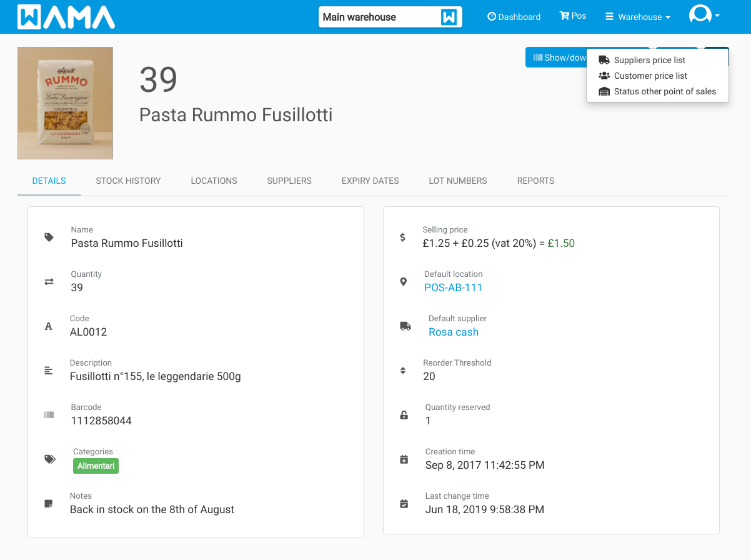Click the letter A icon beside Code

coord(49,326)
